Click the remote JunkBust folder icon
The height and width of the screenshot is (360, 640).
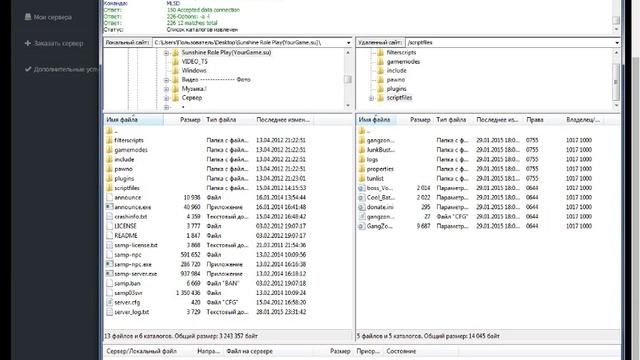362,150
